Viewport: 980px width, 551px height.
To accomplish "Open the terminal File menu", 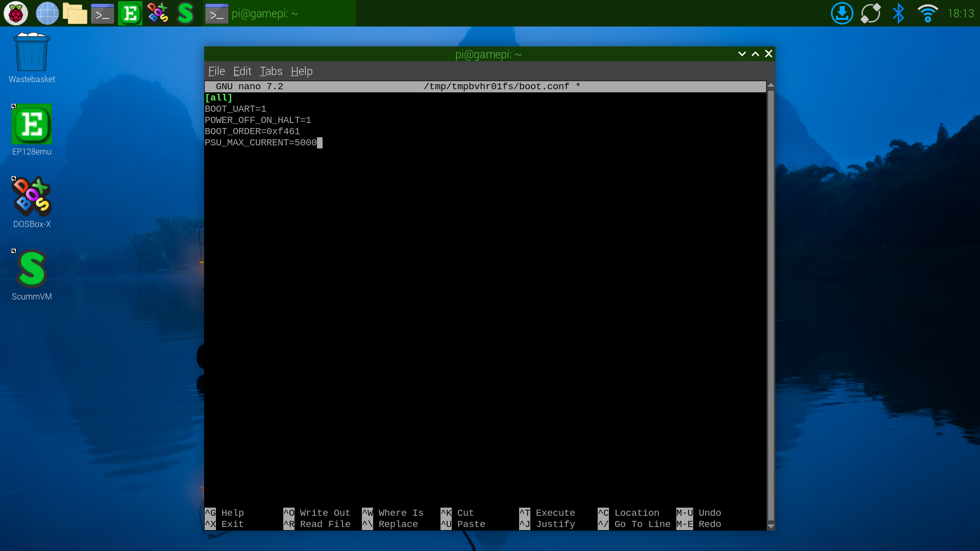I will click(216, 71).
